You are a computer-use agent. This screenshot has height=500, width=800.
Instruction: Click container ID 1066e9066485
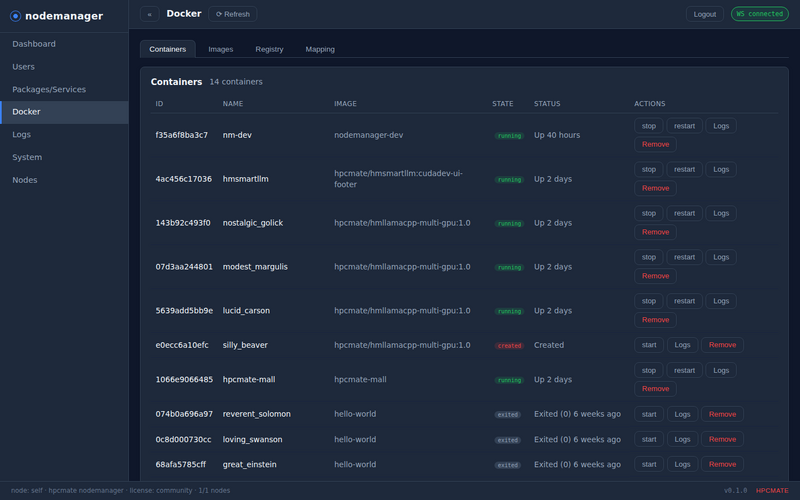(x=184, y=380)
